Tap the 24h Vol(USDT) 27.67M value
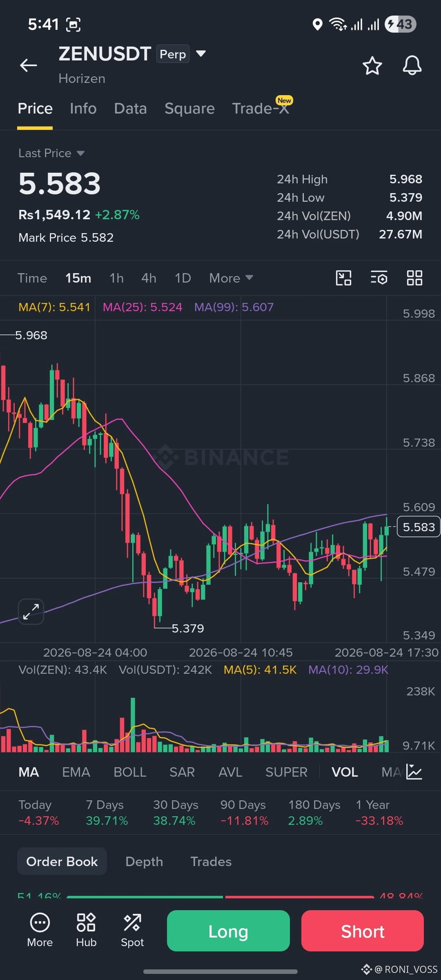 (x=401, y=234)
